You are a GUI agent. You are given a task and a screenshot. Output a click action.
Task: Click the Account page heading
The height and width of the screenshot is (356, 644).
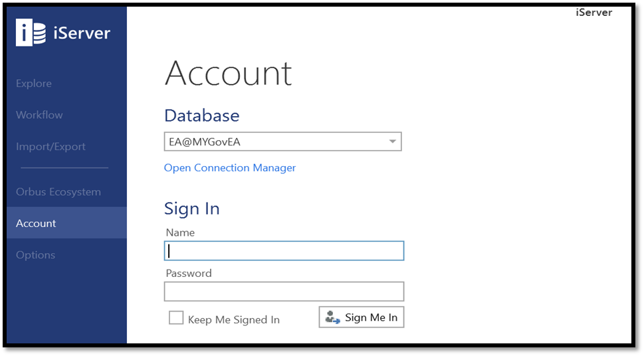(x=229, y=73)
